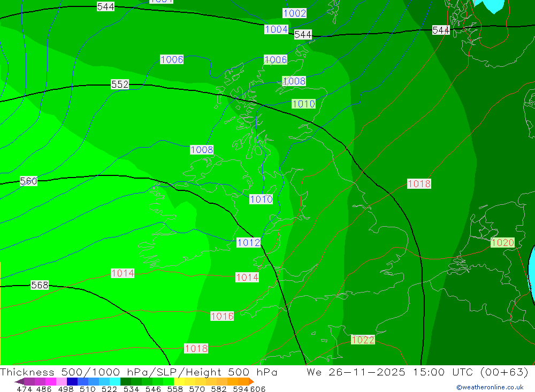Viewport: 535px width, 392px height.
Task: Select legend value 486
Action: [44, 389]
